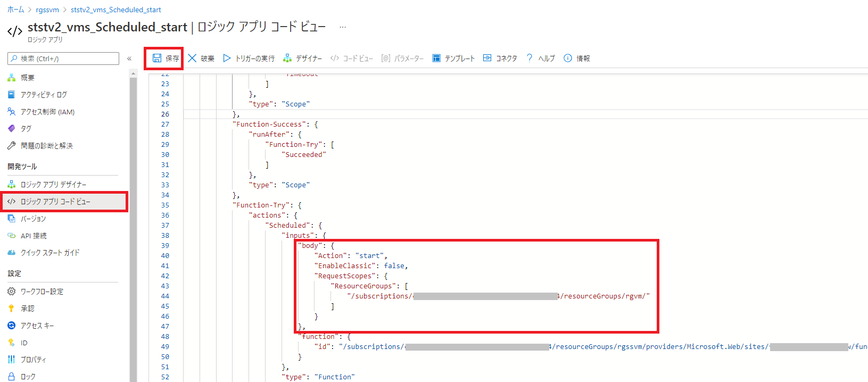Click the "RequestScopes" line in code
This screenshot has width=868, height=382.
pos(351,276)
